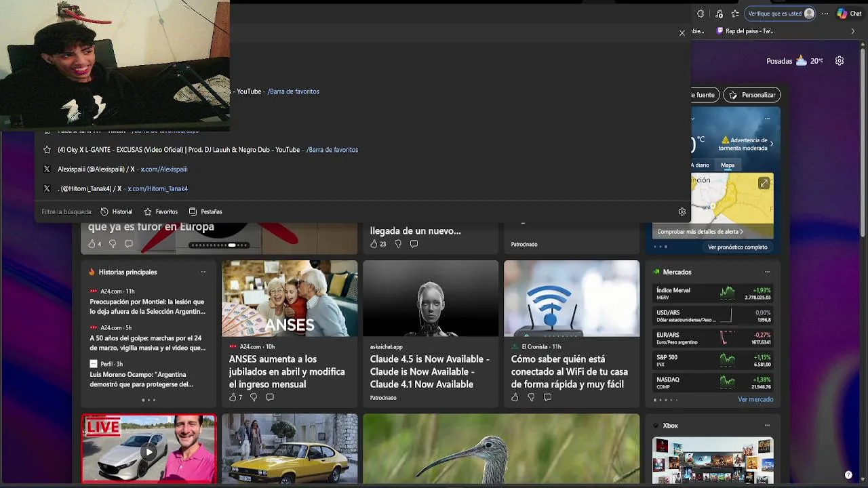Dislike the ANSES article

(x=254, y=398)
